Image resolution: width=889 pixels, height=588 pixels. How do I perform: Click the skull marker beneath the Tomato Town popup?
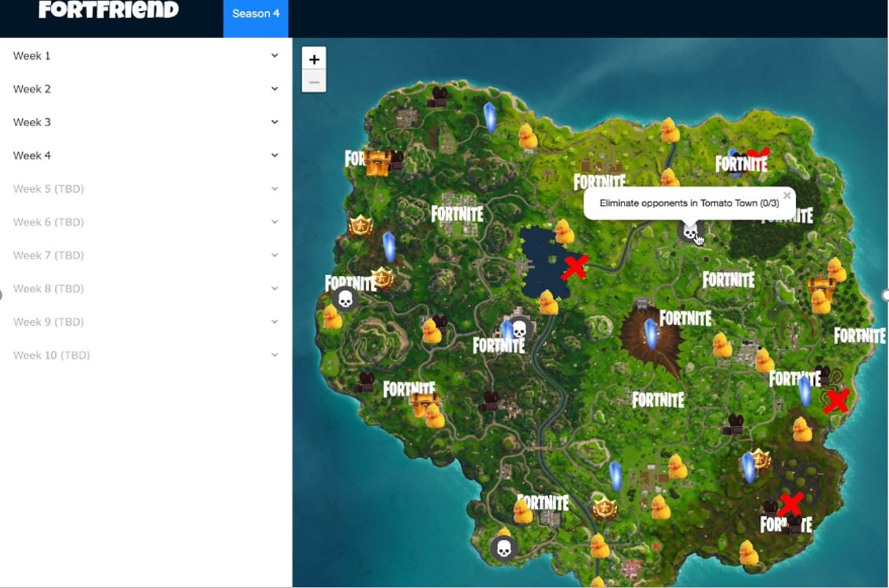tap(689, 231)
